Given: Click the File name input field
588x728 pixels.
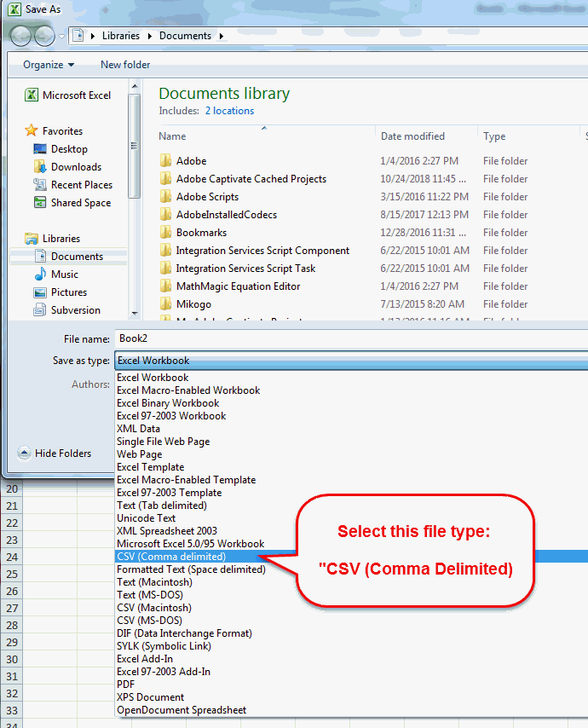Looking at the screenshot, I should click(351, 338).
